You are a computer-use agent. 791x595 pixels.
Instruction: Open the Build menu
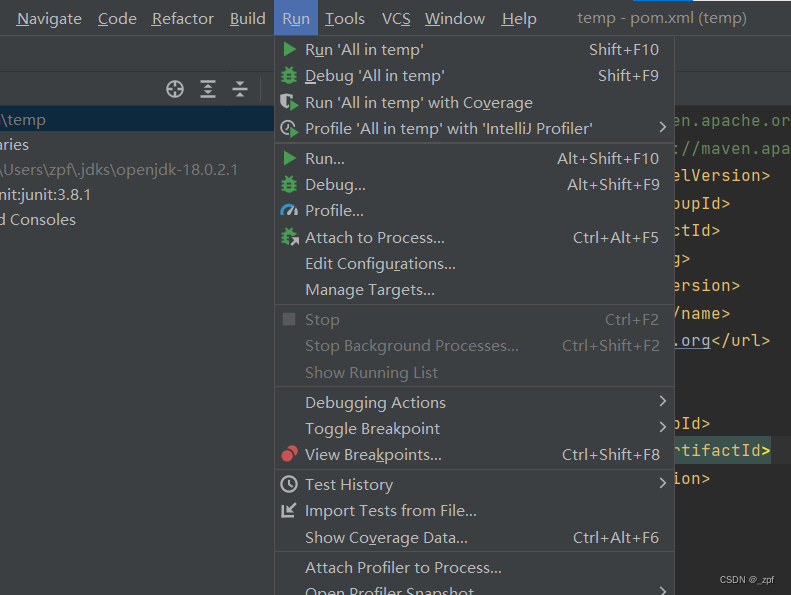pos(247,19)
